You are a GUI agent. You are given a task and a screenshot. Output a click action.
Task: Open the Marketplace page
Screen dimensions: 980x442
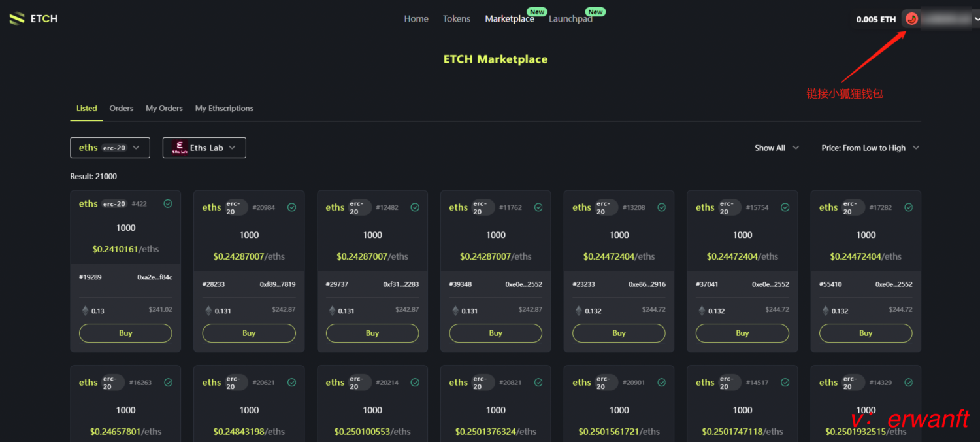(510, 19)
